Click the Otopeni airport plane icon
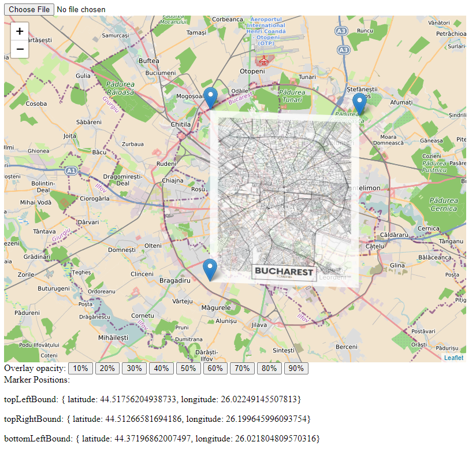 pos(264,60)
